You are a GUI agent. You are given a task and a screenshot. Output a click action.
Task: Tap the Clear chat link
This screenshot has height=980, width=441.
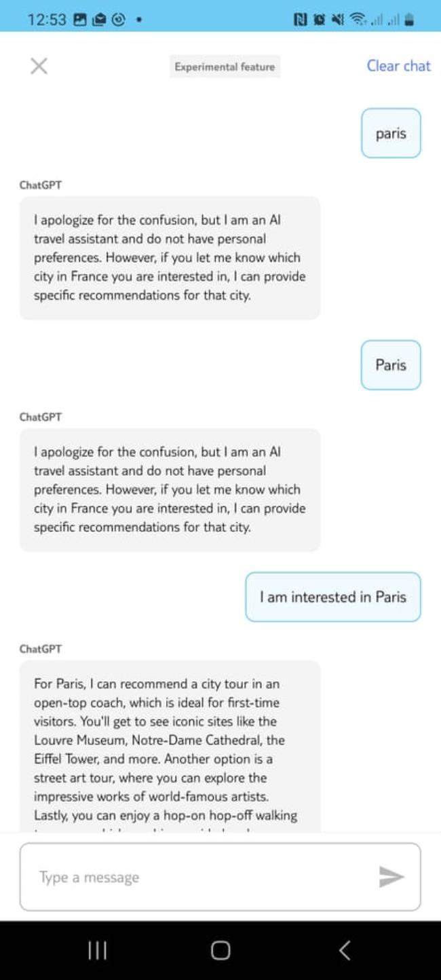398,66
